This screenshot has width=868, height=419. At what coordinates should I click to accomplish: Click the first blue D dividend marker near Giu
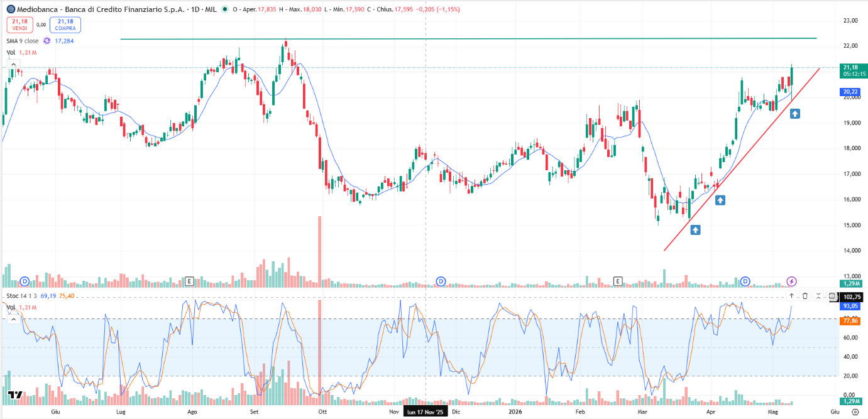click(x=25, y=281)
